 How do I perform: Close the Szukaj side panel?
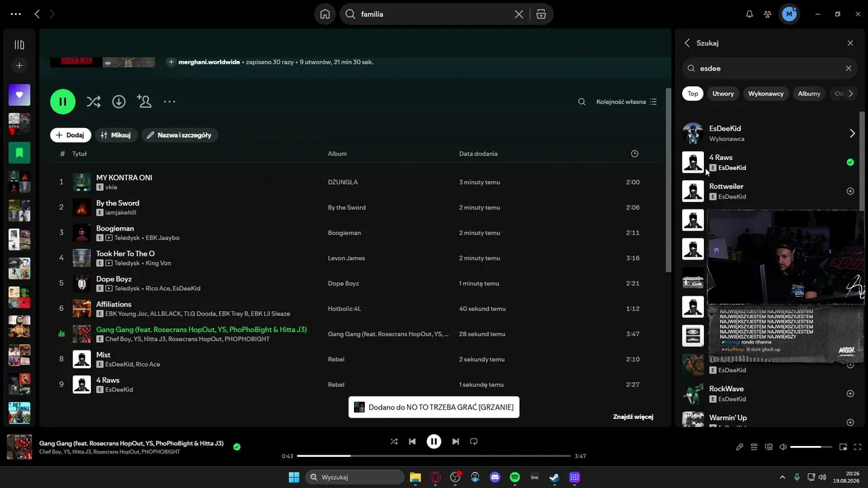pyautogui.click(x=850, y=43)
